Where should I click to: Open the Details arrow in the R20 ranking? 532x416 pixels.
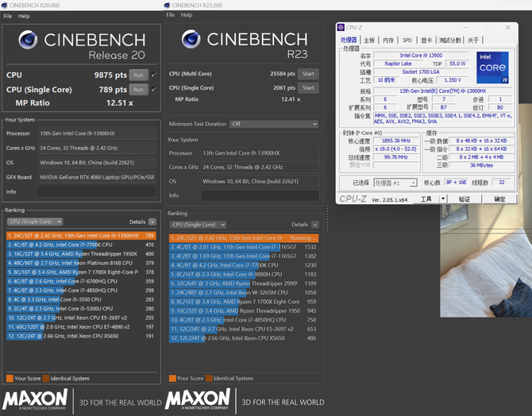point(152,222)
